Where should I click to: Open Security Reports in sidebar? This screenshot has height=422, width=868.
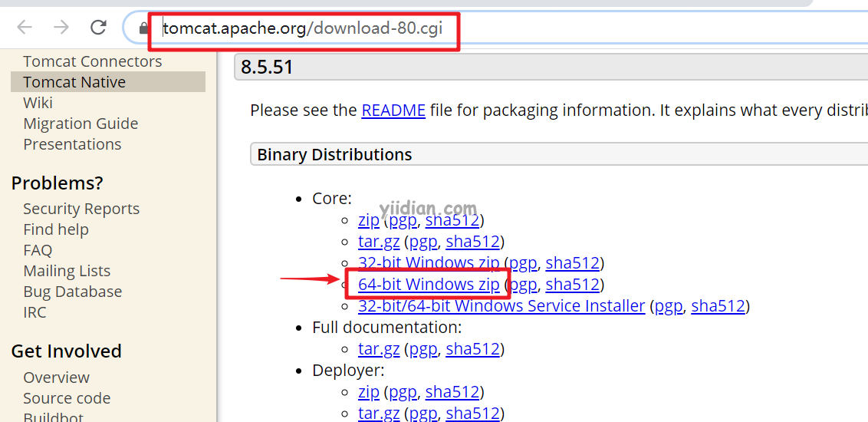coord(81,209)
